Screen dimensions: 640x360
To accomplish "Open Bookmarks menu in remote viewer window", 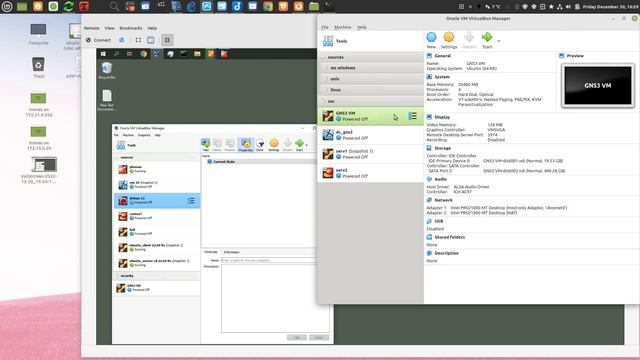I will (131, 28).
